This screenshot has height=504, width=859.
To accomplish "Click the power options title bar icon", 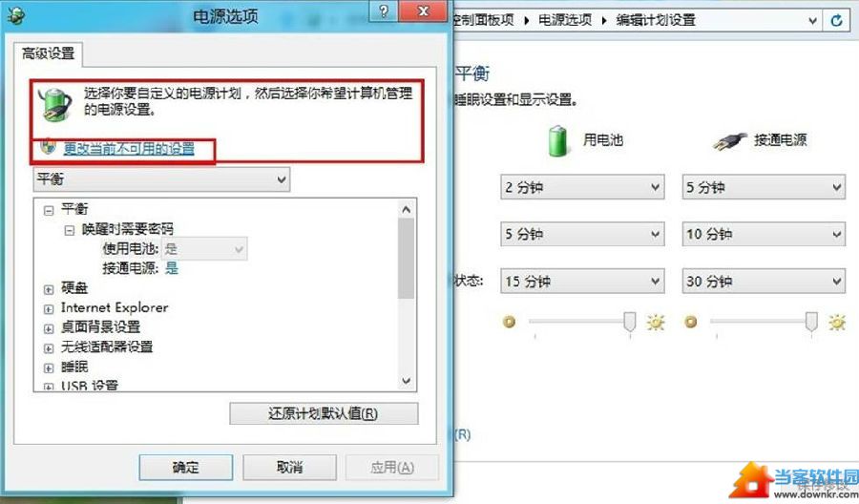I will coord(15,15).
